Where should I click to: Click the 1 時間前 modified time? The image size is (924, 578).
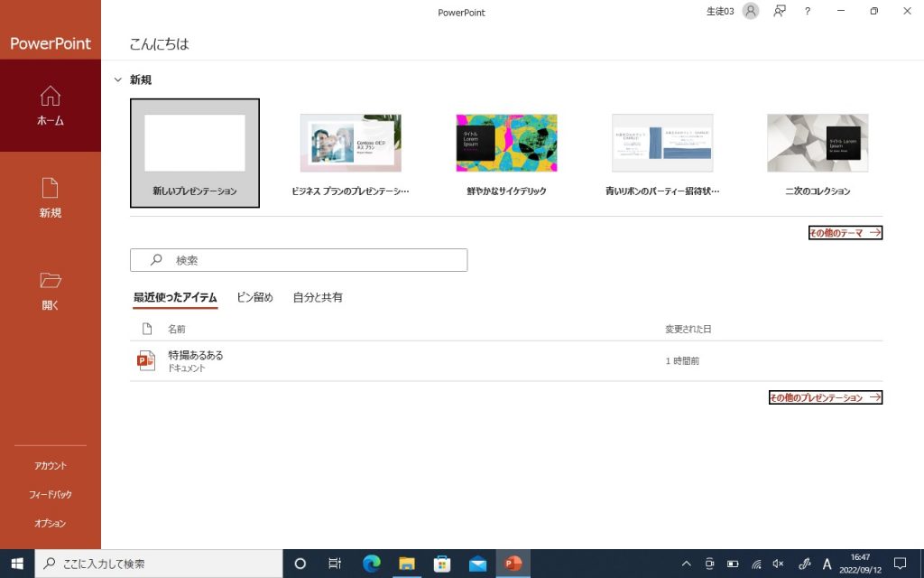coord(682,361)
